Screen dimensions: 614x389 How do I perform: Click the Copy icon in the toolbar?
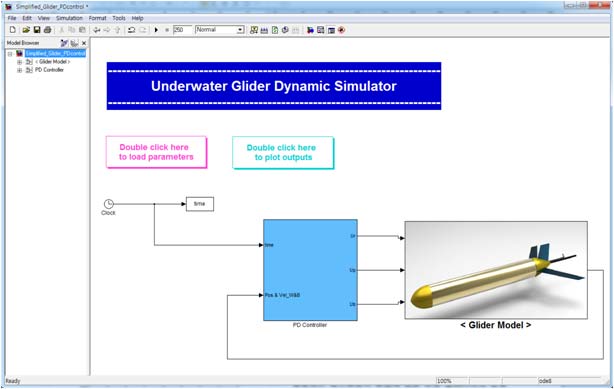72,30
